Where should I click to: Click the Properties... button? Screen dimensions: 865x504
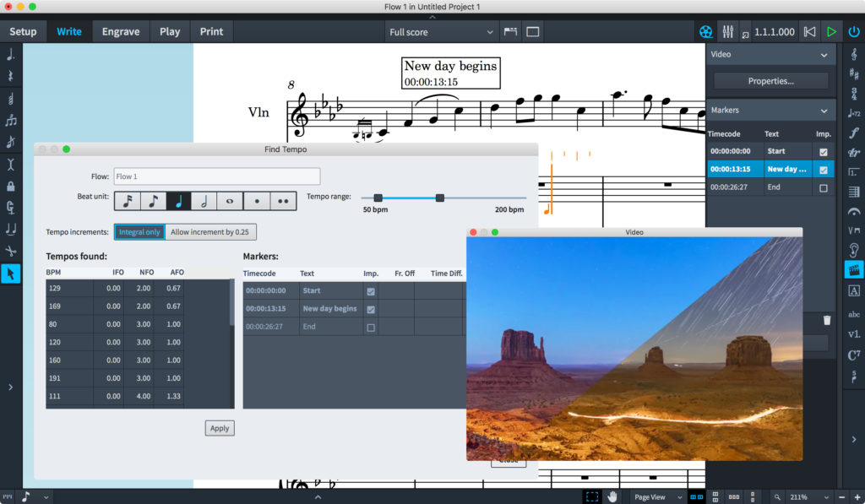tap(770, 81)
